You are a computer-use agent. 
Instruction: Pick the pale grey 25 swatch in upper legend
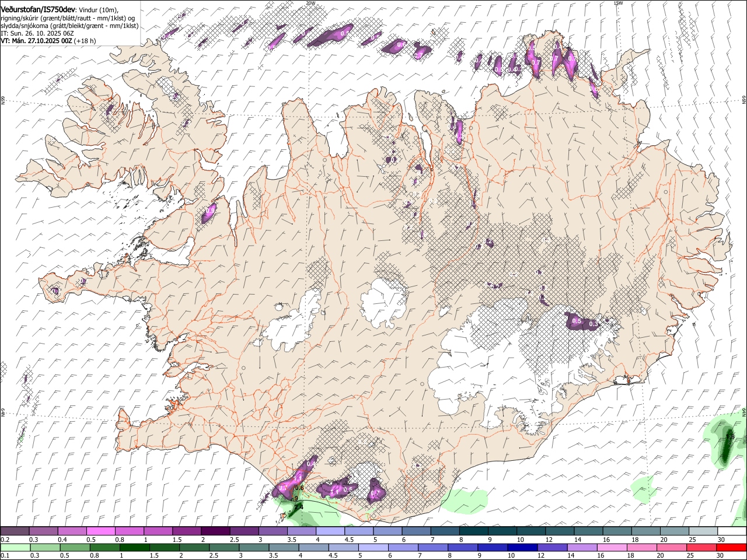click(703, 531)
